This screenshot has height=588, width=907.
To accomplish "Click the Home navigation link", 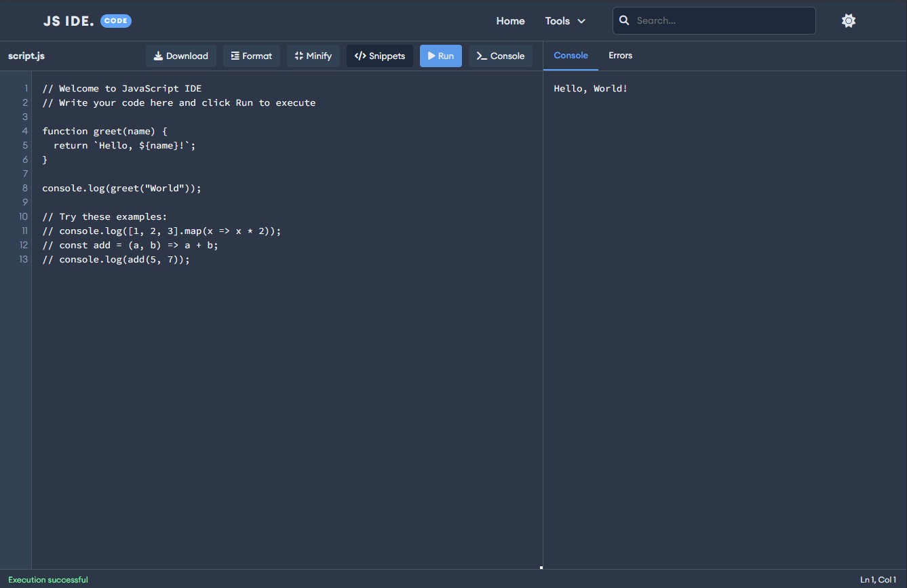I will pyautogui.click(x=510, y=21).
